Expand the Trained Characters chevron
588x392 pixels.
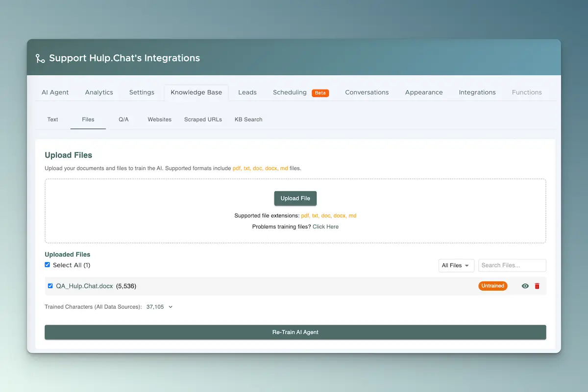(171, 307)
